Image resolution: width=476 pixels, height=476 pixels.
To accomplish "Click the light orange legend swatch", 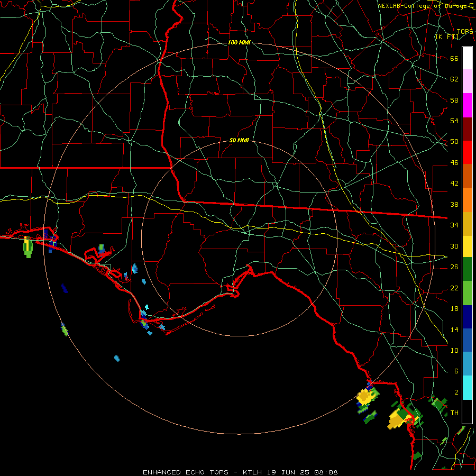I will tap(467, 200).
